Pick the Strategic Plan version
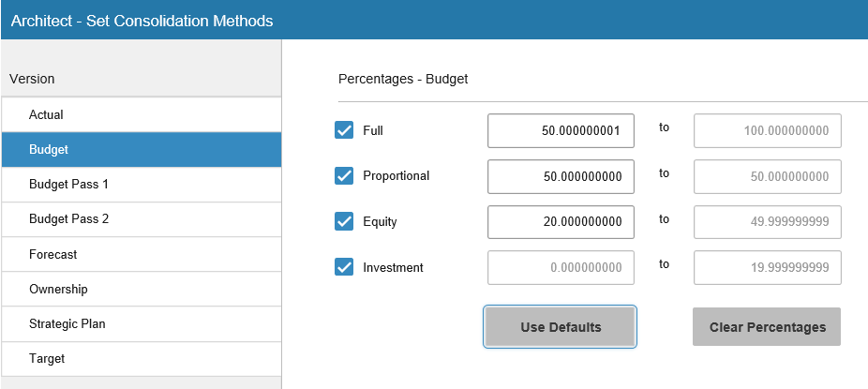The image size is (868, 389). tap(141, 323)
